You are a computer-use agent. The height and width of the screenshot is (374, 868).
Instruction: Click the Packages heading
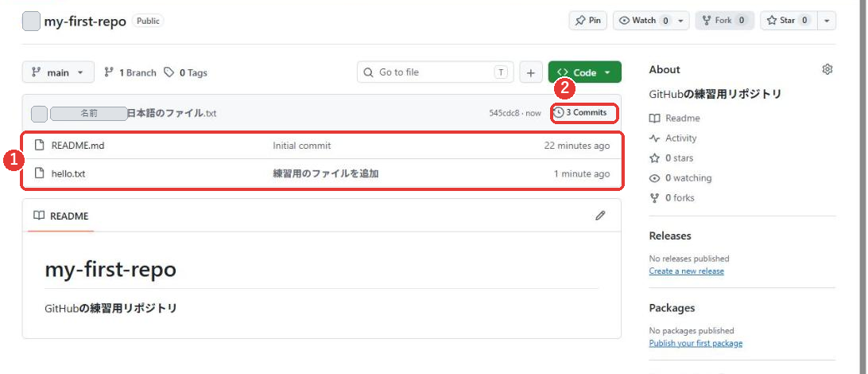(x=672, y=307)
